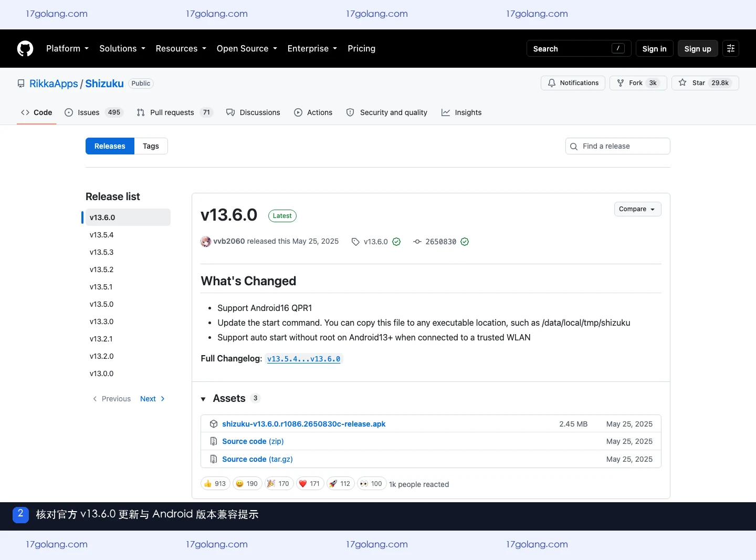This screenshot has width=756, height=560.
Task: Expand the Enterprise menu
Action: (x=312, y=48)
